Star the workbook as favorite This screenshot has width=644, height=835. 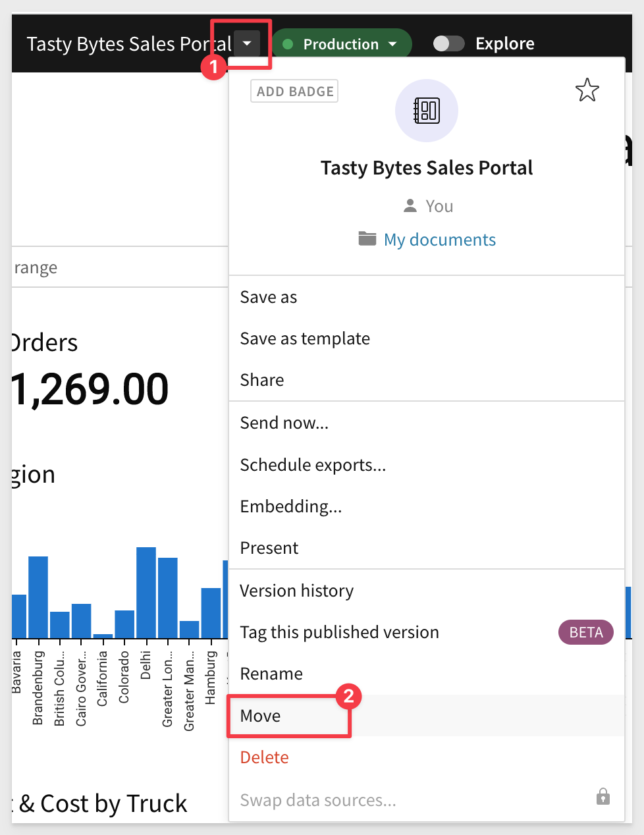(587, 90)
